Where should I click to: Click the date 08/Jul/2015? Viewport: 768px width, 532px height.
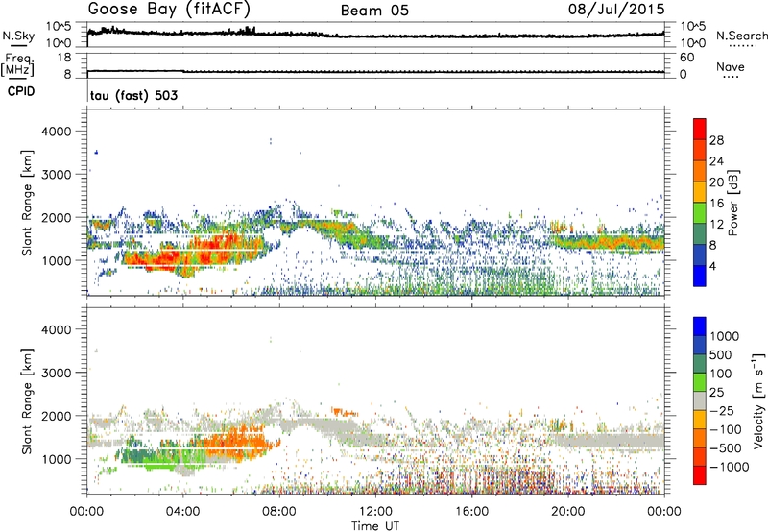coord(616,9)
